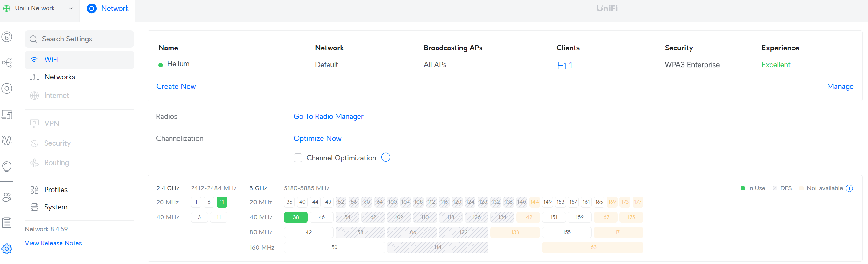Click the Search Settings field
The width and height of the screenshot is (868, 264).
coord(80,39)
